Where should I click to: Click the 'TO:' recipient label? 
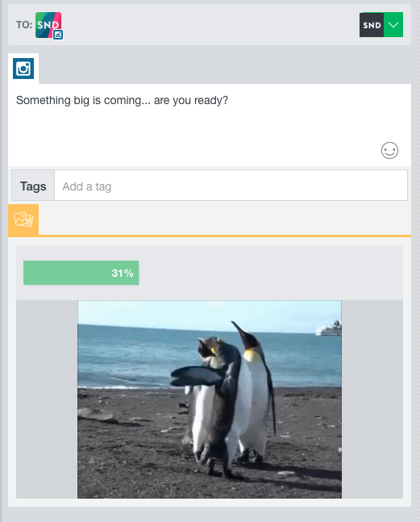[x=24, y=25]
